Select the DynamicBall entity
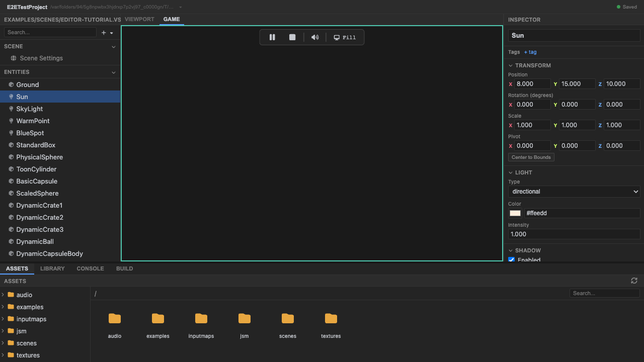The width and height of the screenshot is (644, 362). tap(60, 241)
